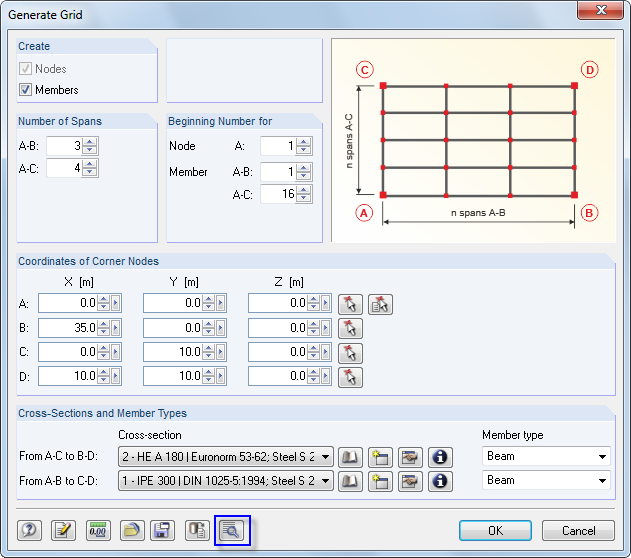Adjust X coordinate stepper for node B
631x558 pixels.
click(103, 328)
